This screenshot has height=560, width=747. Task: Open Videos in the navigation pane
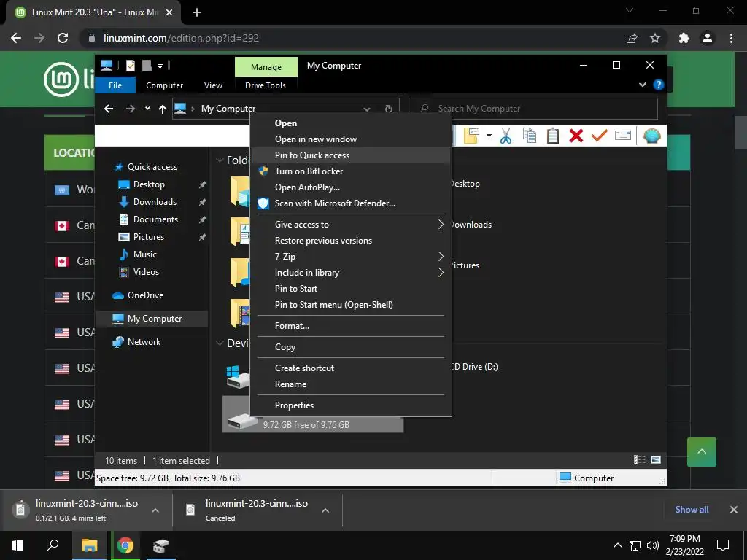tap(146, 272)
